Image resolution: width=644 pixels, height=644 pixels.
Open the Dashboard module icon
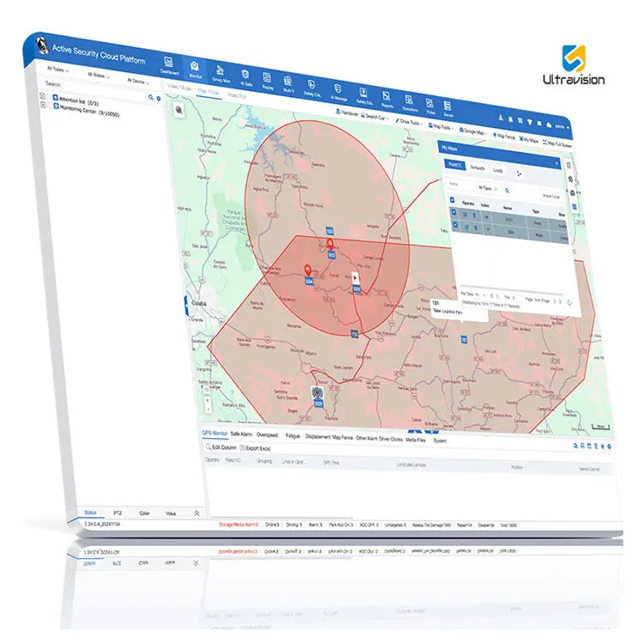pos(168,63)
